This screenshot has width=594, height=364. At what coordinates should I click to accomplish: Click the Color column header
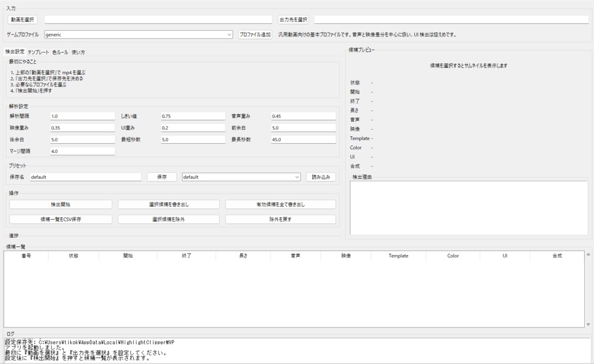tap(452, 256)
